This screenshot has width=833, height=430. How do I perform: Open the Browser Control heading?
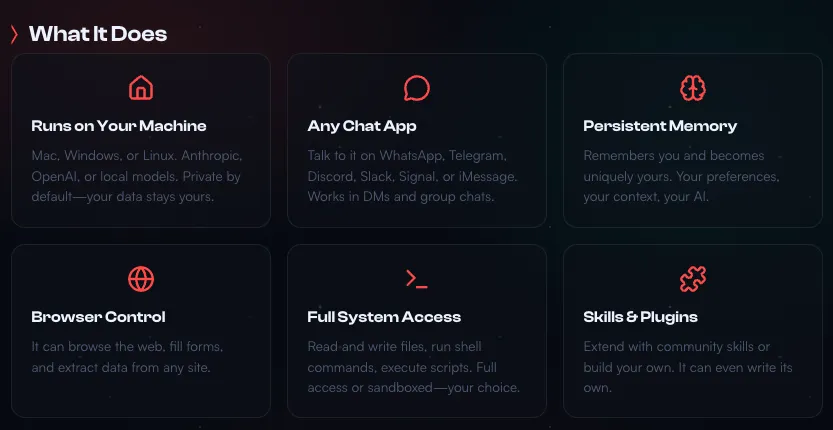(x=98, y=317)
